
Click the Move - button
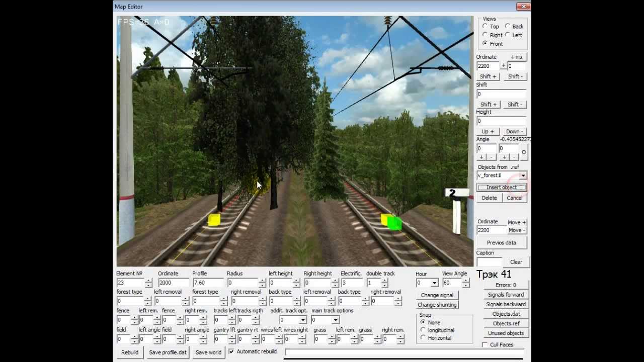[516, 230]
